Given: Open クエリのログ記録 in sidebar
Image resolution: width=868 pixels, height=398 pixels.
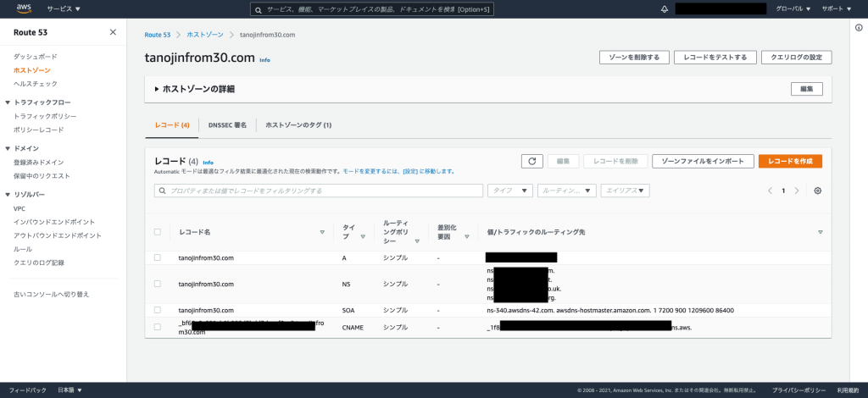Looking at the screenshot, I should tap(39, 263).
